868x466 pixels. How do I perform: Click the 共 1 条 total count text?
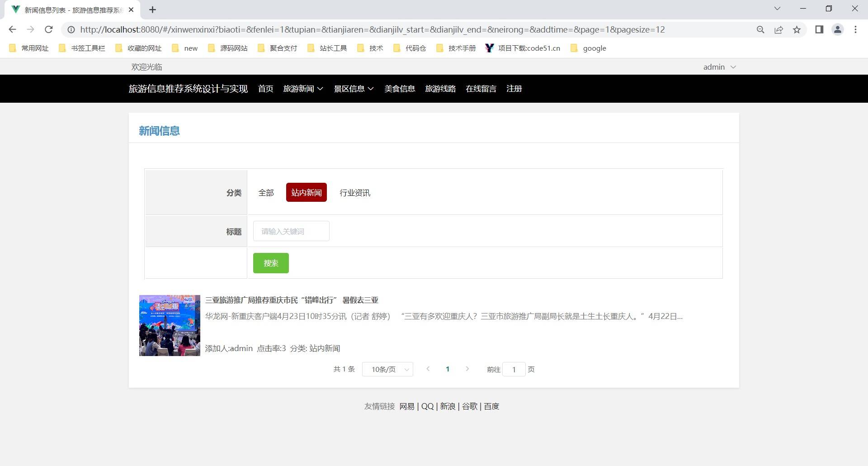click(x=344, y=369)
